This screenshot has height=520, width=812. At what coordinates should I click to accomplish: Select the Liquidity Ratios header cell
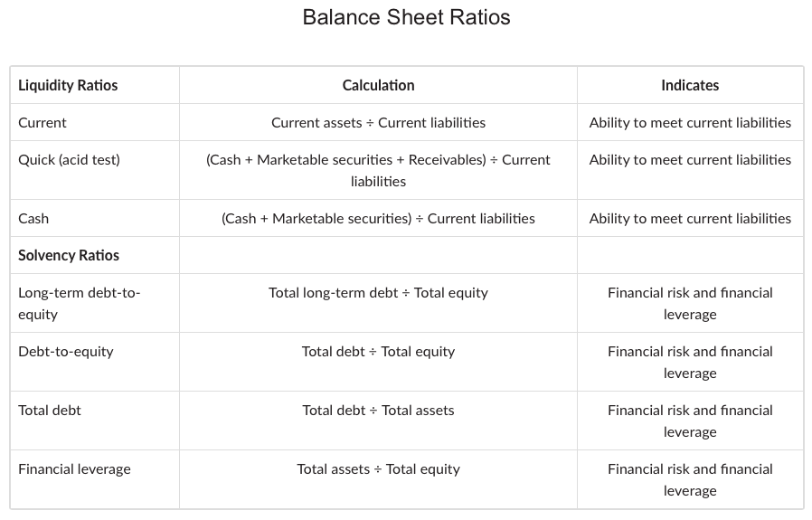[x=68, y=85]
